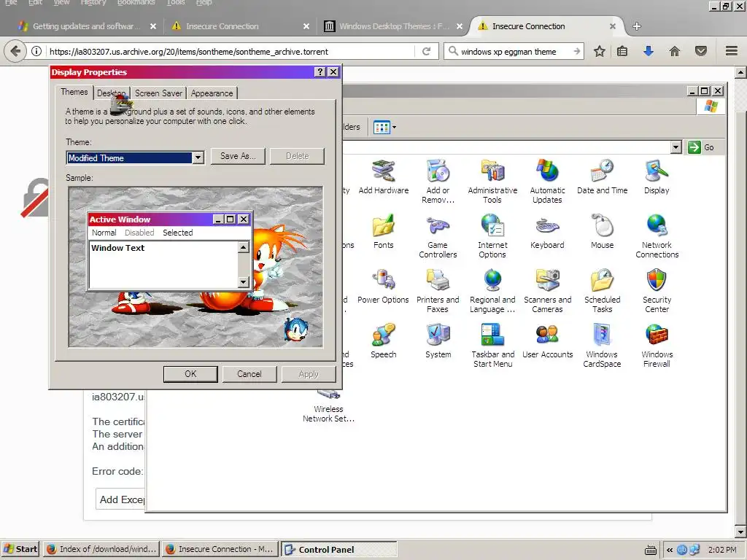The width and height of the screenshot is (747, 560).
Task: Open the Scanners and Cameras icon
Action: coord(547,291)
